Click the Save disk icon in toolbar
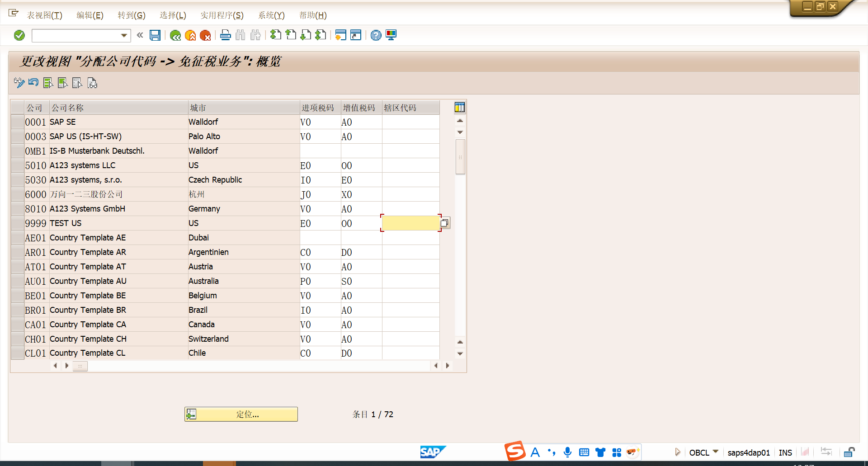 (x=155, y=35)
